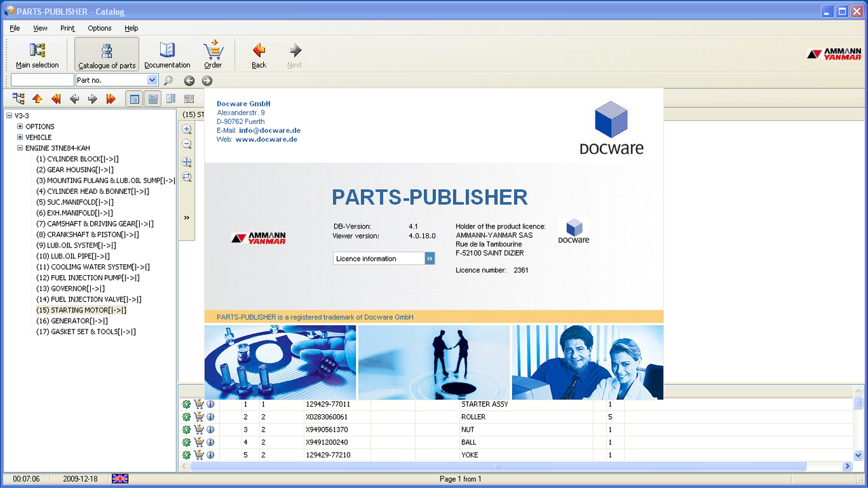Screen dimensions: 868x488
Task: Click the Ammann Yanmar logo in toolbar
Action: [x=833, y=54]
